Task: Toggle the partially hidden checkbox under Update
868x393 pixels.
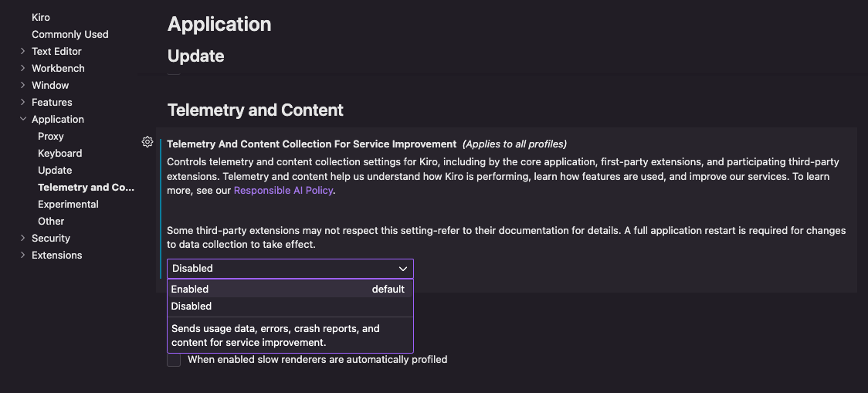Action: coord(174,71)
